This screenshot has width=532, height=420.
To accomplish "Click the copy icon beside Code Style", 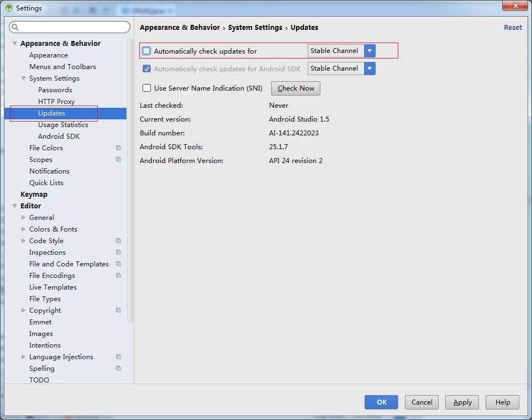I will (x=118, y=240).
